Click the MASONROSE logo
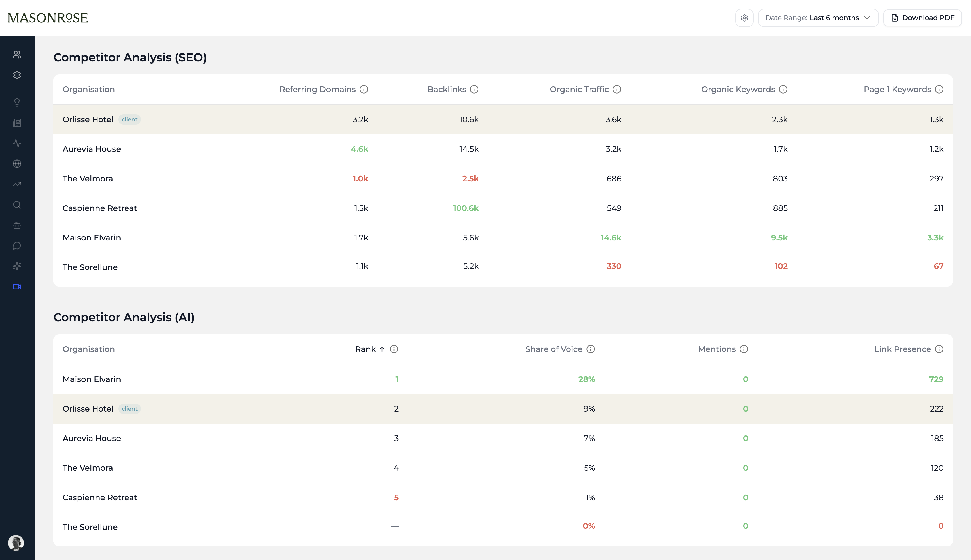Screen dimensions: 971x560 tap(48, 18)
